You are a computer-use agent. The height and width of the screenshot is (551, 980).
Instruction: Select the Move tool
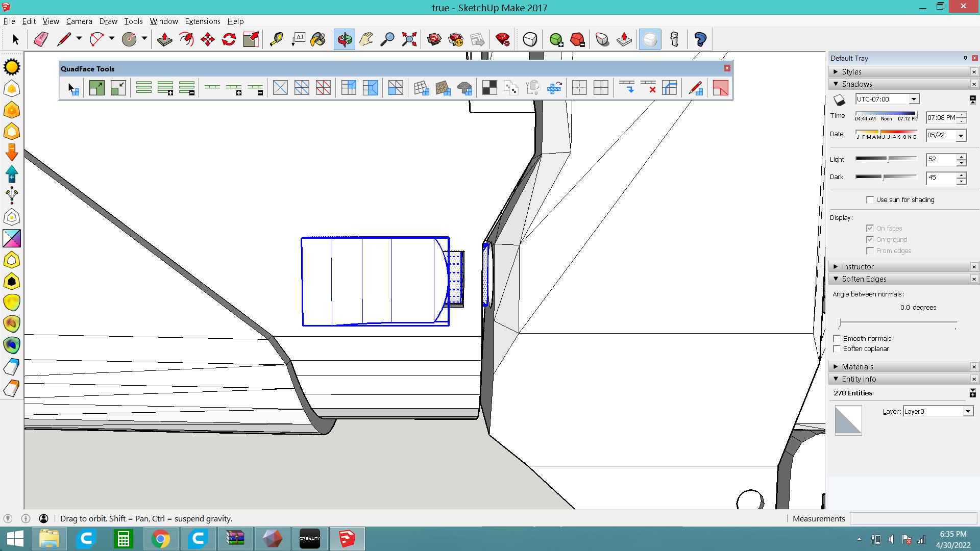coord(208,39)
